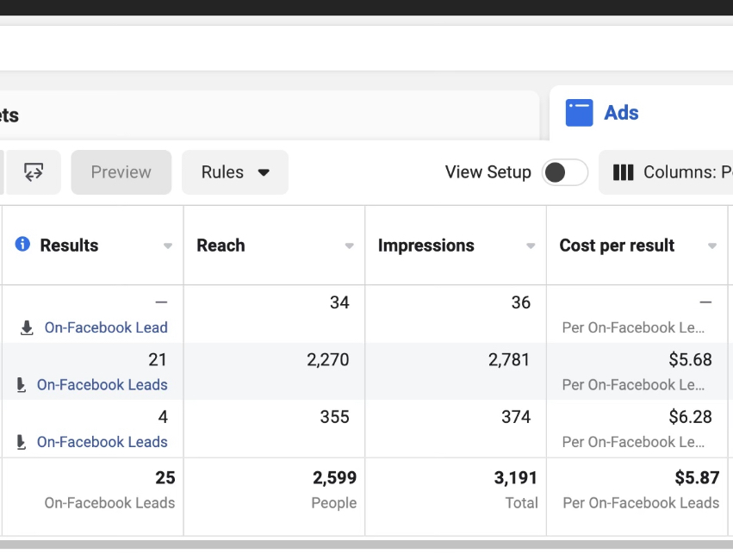Viewport: 733px width, 560px height.
Task: Click the Results info icon
Action: click(x=22, y=245)
